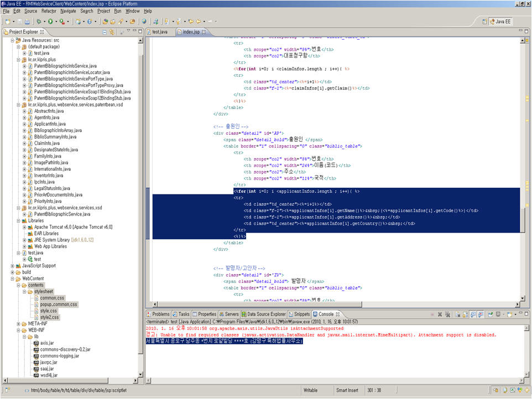This screenshot has width=532, height=399.
Task: Click Remove All Terminated Launches in Console
Action: (x=448, y=314)
